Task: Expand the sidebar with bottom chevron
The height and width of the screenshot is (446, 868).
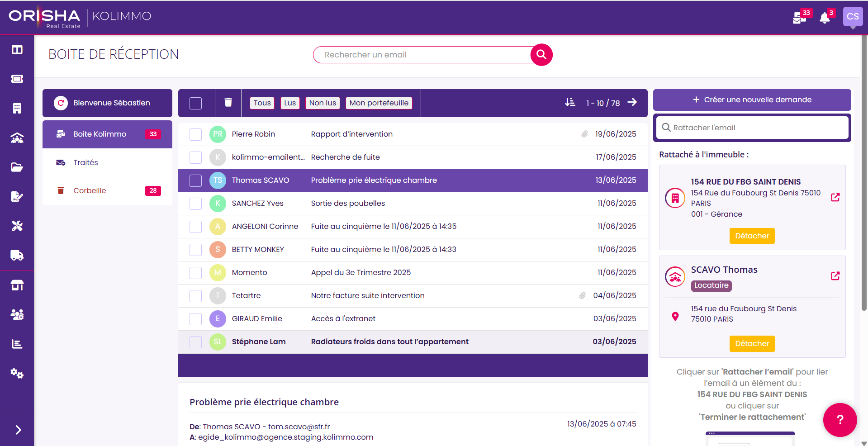Action: (18, 430)
